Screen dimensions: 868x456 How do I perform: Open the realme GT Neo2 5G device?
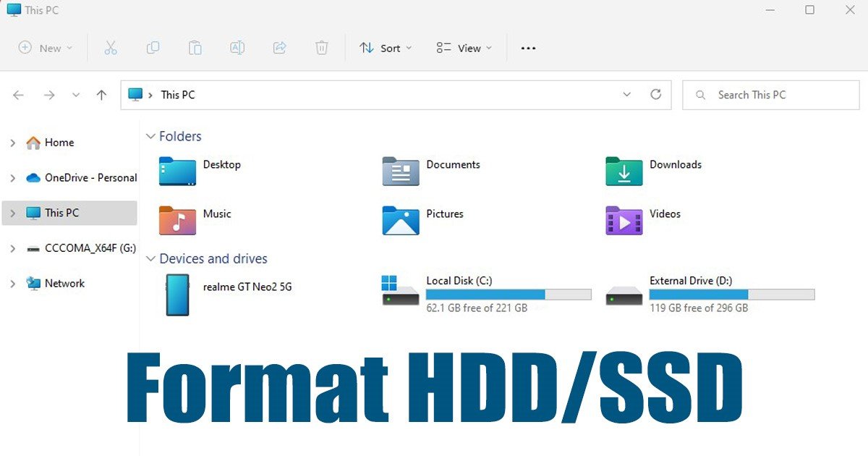pyautogui.click(x=177, y=295)
